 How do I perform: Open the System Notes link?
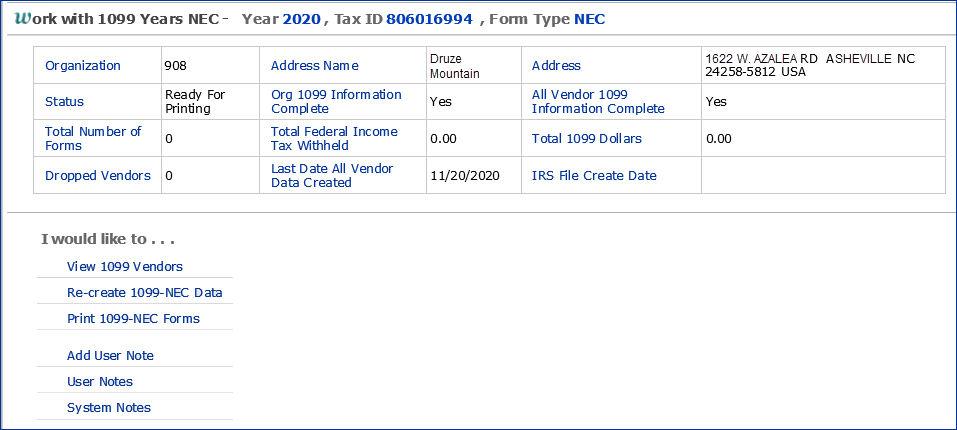(x=108, y=408)
